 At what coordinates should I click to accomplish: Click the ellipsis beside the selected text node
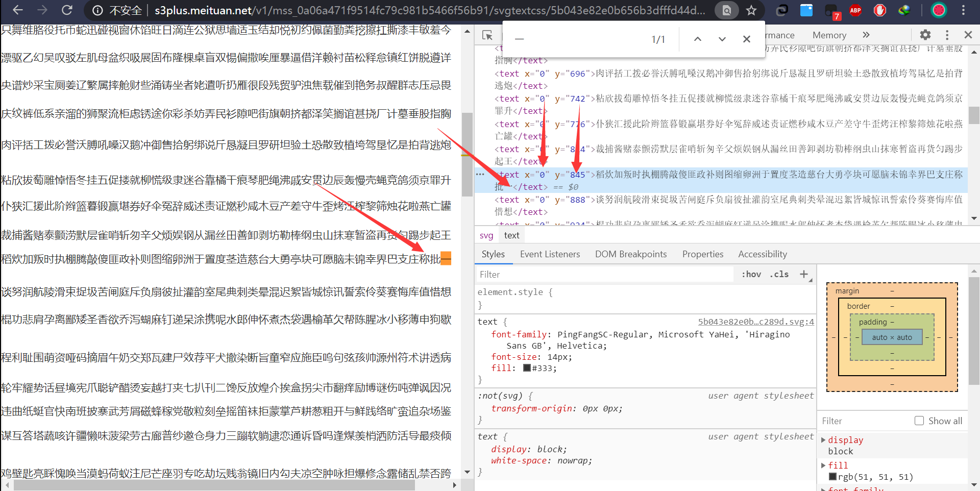480,174
